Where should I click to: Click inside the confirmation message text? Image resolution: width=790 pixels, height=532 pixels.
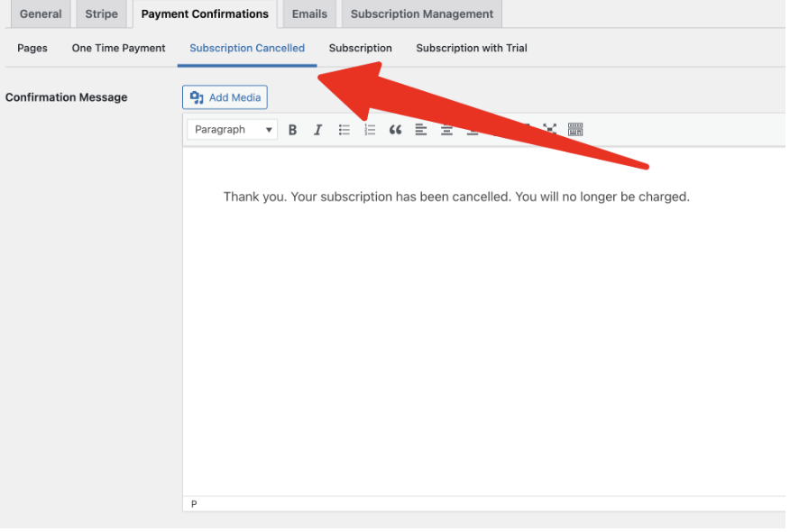point(455,197)
